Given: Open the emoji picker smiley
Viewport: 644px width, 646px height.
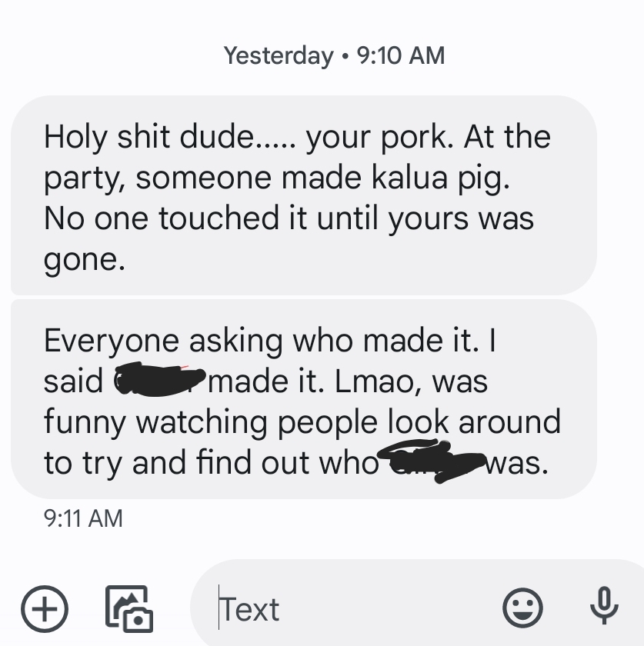Looking at the screenshot, I should [x=522, y=608].
